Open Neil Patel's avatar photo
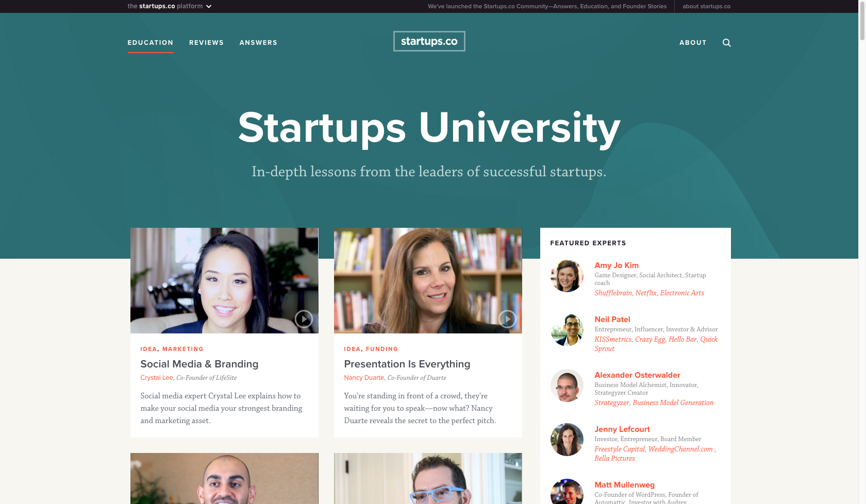 567,330
